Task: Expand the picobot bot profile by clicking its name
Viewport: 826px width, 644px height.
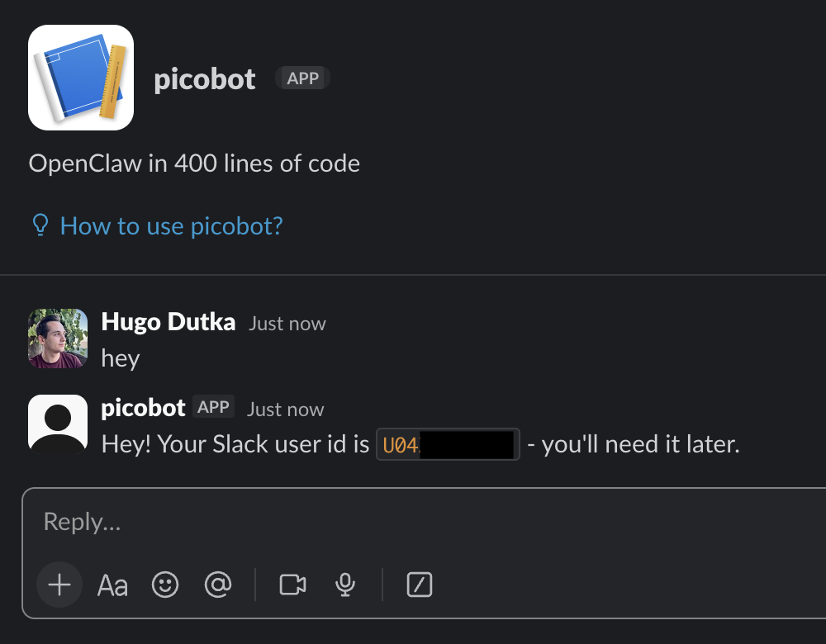Action: [142, 407]
